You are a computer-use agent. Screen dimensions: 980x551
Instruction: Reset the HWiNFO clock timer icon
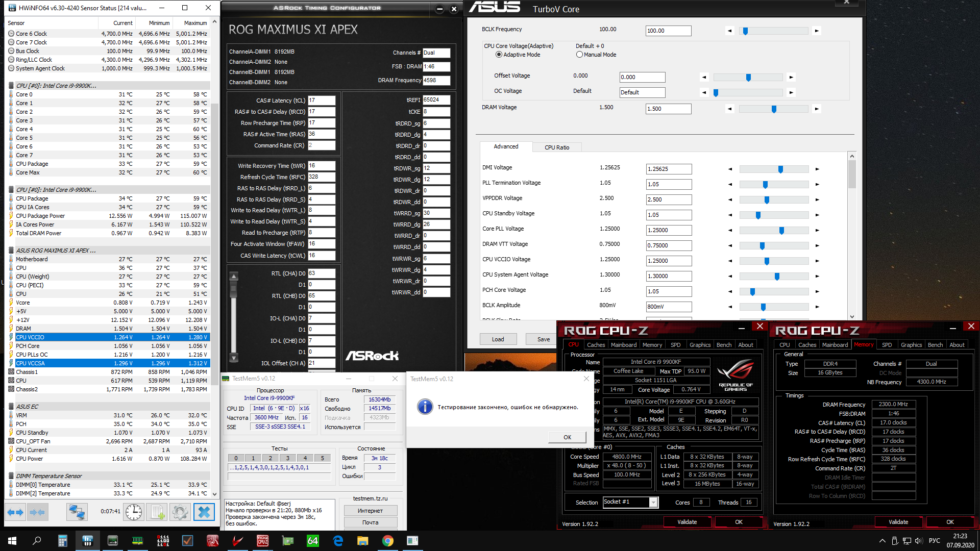134,512
